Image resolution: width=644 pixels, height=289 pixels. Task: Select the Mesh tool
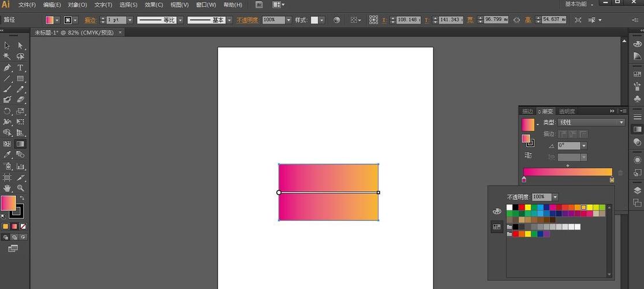tap(7, 143)
